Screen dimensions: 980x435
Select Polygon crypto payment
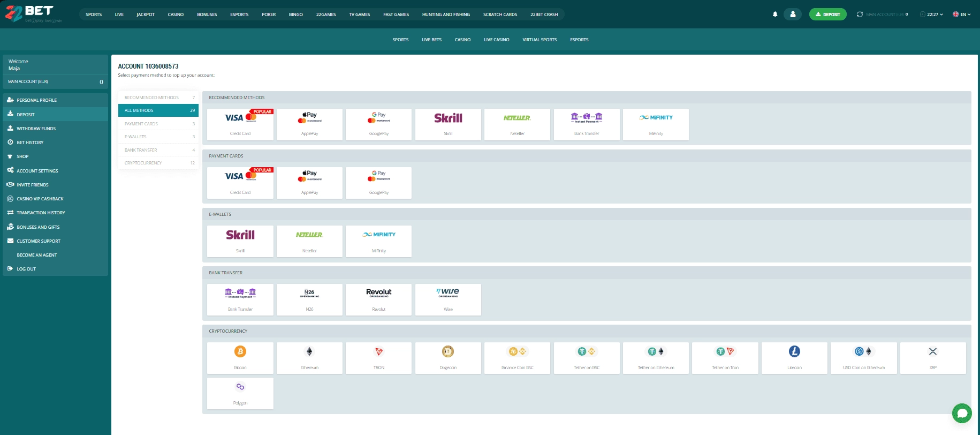point(240,393)
